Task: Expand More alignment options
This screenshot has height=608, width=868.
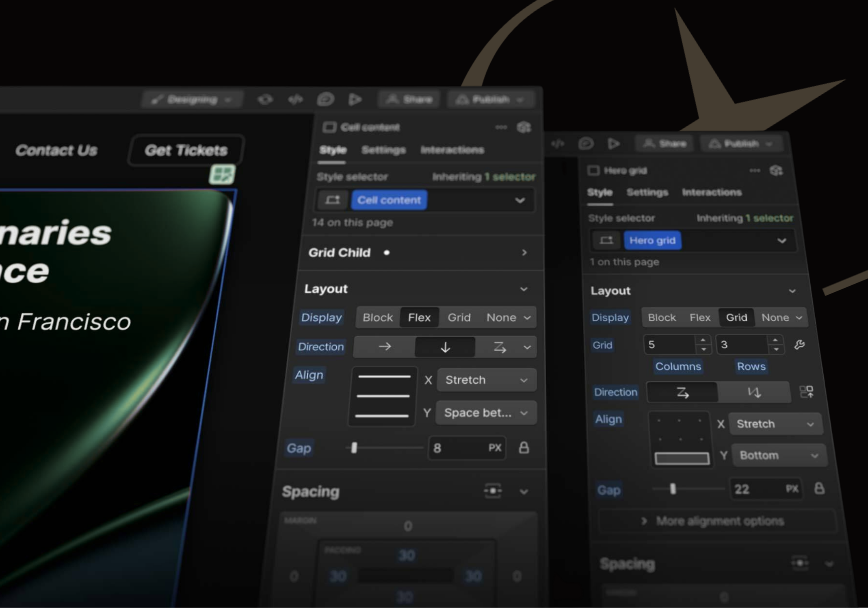Action: (x=717, y=521)
